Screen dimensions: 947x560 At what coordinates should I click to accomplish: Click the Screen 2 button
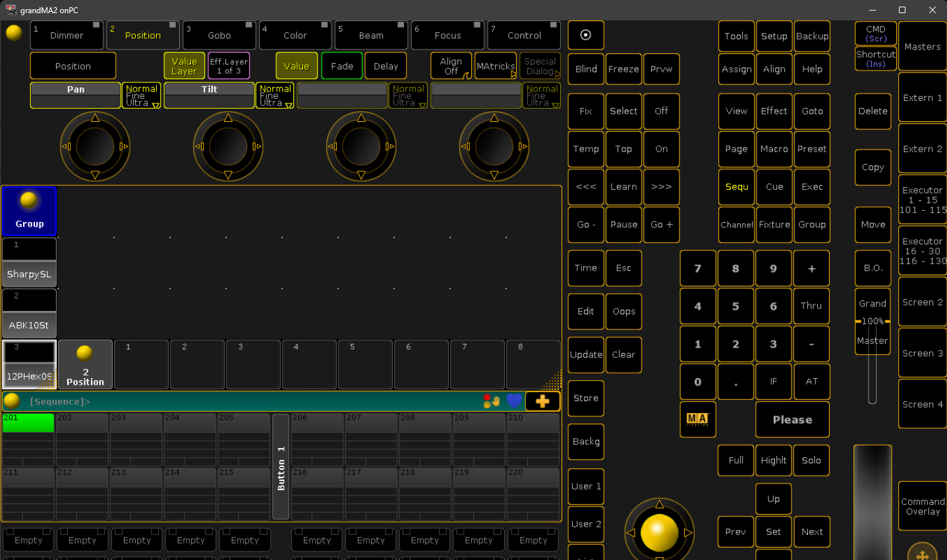tap(923, 302)
